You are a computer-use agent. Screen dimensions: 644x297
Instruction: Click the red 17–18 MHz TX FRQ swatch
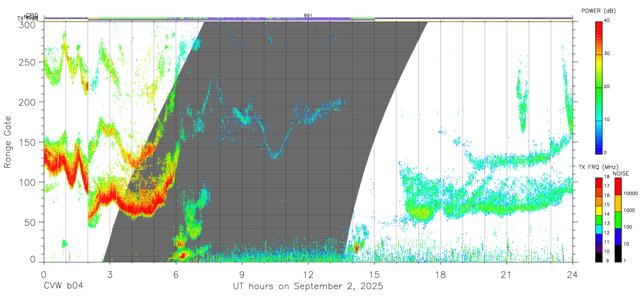(x=599, y=182)
